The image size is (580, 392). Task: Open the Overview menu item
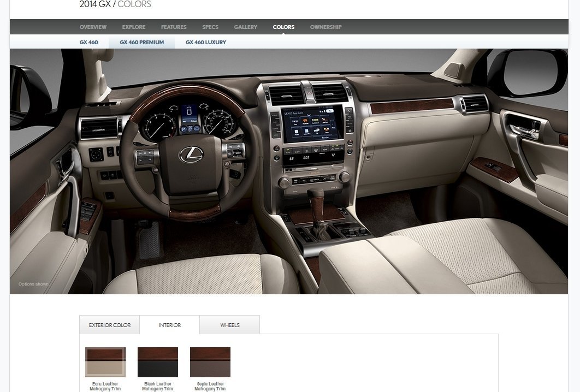point(93,27)
